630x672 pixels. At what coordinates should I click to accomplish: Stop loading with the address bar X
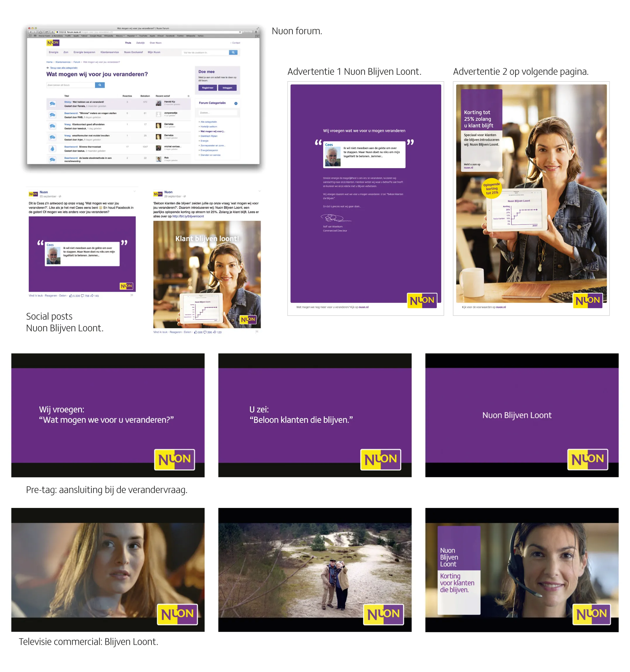click(x=240, y=32)
